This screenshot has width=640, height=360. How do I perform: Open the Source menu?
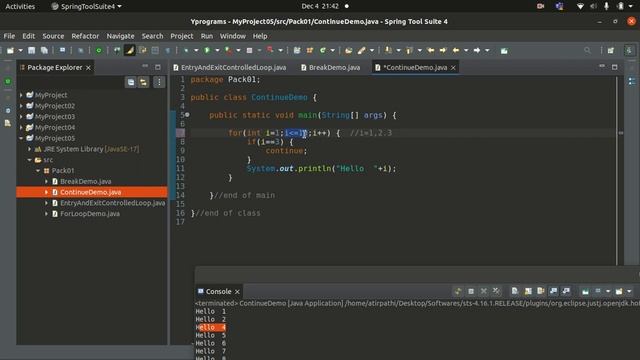coord(53,36)
